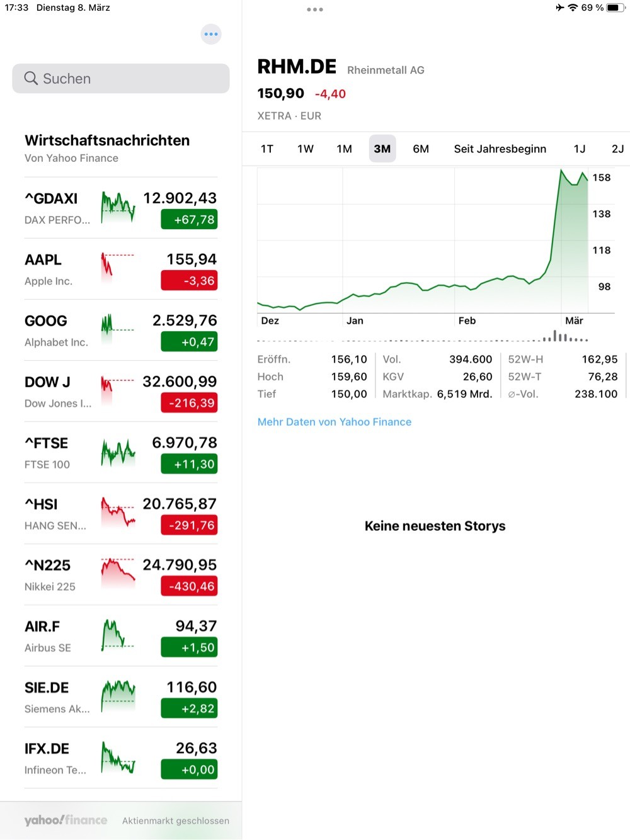Open the Yahoo Finance logo

pyautogui.click(x=66, y=820)
